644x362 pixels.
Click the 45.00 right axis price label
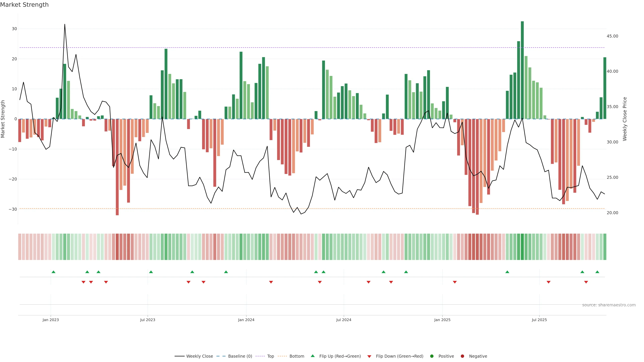(x=612, y=36)
